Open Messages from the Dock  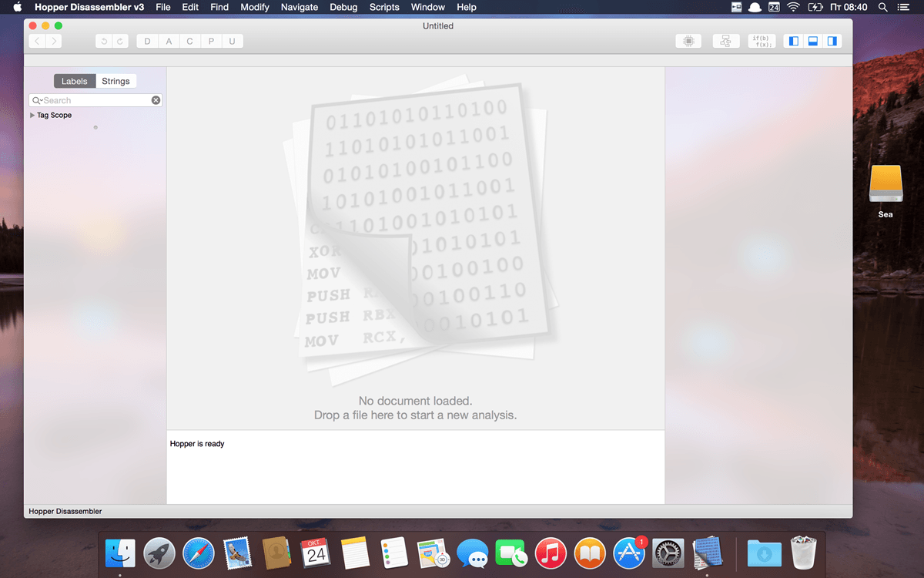coord(472,553)
